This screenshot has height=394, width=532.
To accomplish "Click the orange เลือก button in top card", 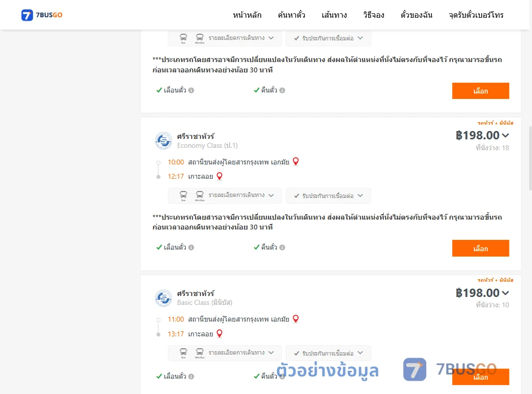I will click(480, 91).
